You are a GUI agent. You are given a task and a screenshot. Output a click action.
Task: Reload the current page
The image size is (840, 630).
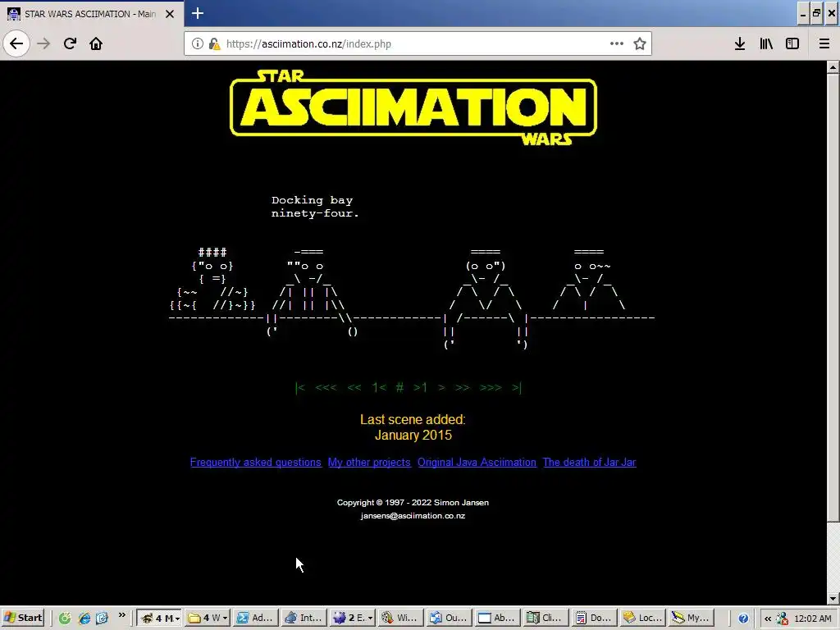(x=70, y=43)
